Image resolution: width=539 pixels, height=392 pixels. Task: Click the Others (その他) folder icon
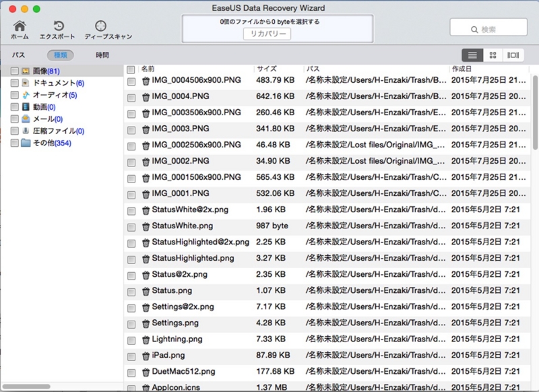26,143
